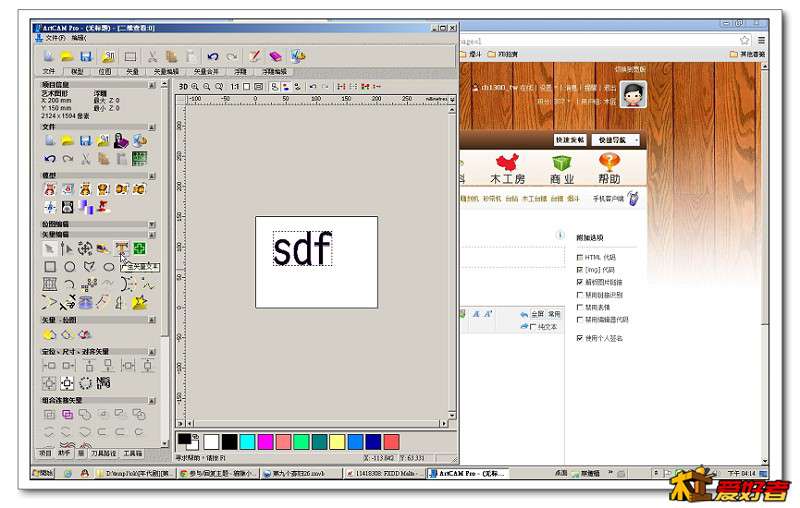Screen dimensions: 800x508
Task: Click zoom in magnifier in 2D view toolbar
Action: pyautogui.click(x=195, y=87)
